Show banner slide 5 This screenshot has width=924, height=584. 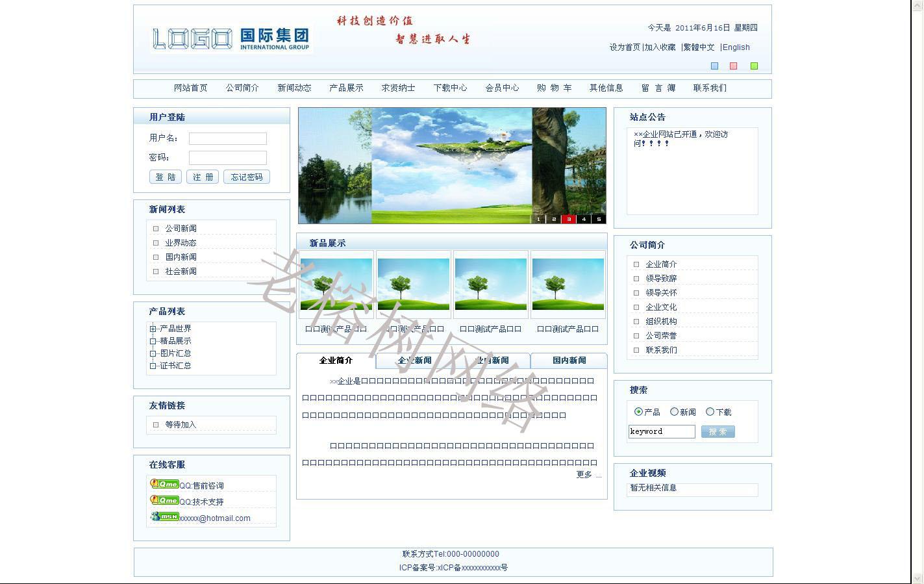coord(599,219)
